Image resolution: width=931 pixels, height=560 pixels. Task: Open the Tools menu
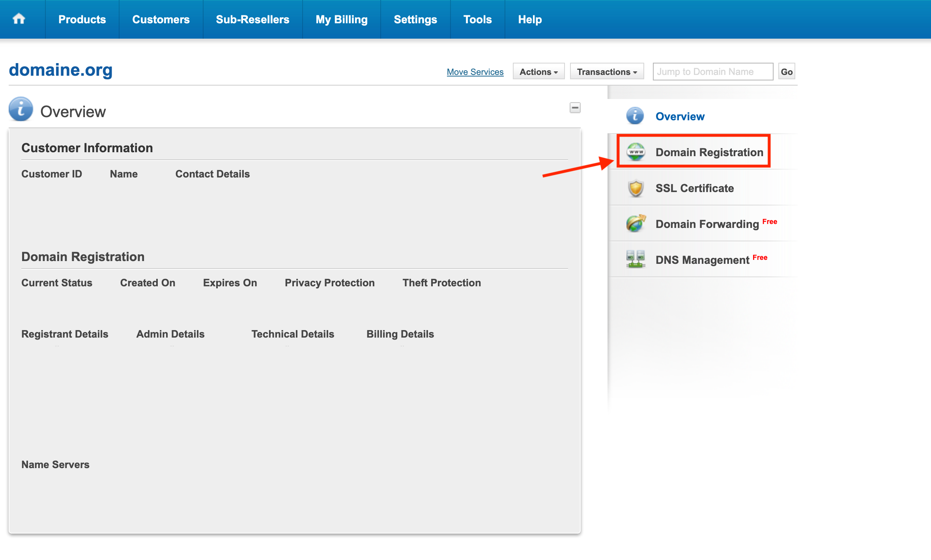477,19
